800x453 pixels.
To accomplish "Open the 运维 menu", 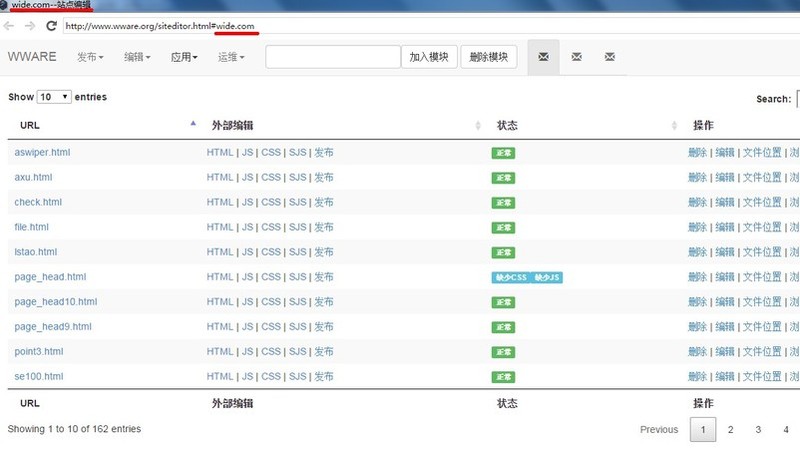I will click(231, 58).
